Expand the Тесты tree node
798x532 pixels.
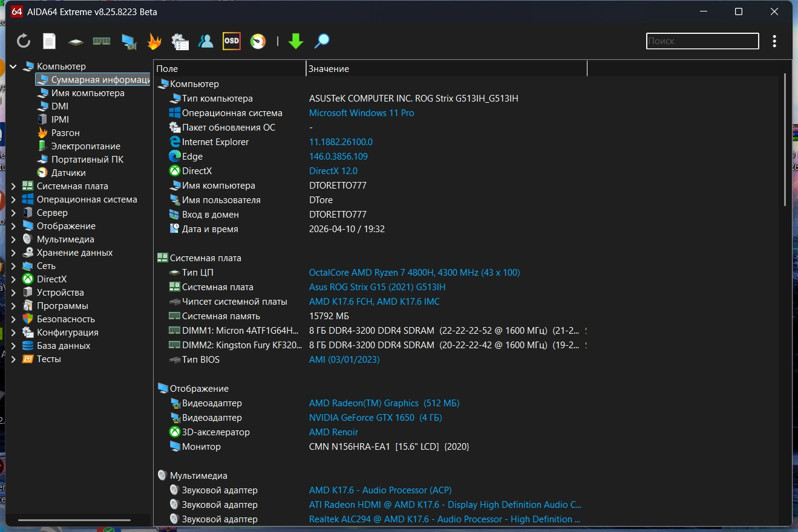pyautogui.click(x=13, y=359)
